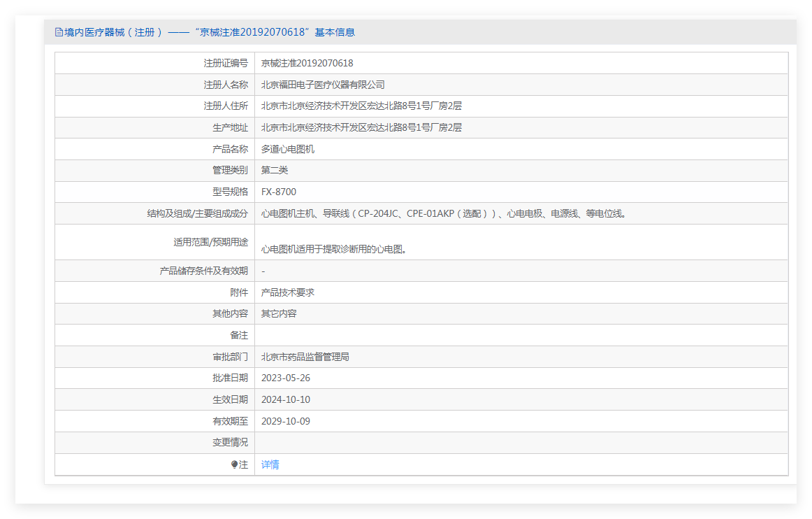The image size is (812, 519).
Task: Click the 其他内容 label
Action: 231,313
